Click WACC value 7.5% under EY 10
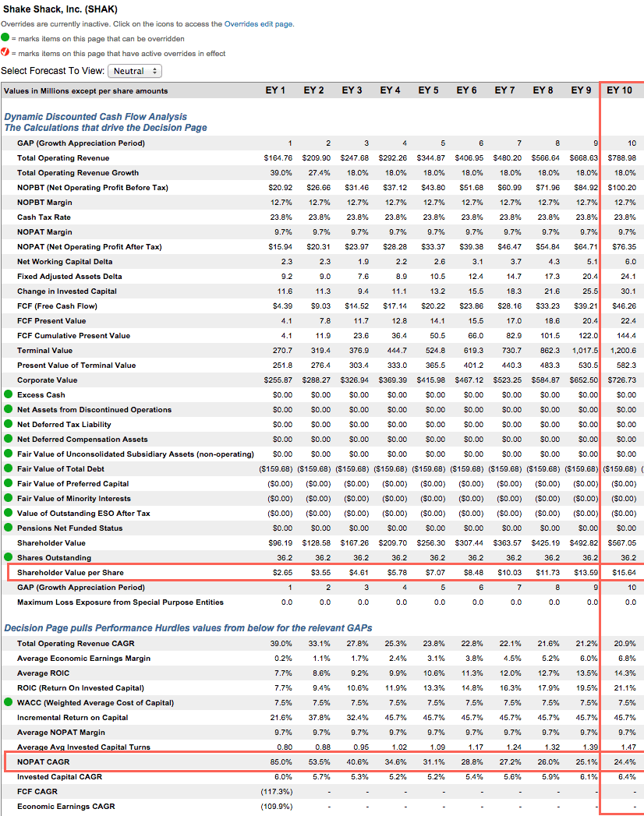The width and height of the screenshot is (644, 816). point(627,702)
